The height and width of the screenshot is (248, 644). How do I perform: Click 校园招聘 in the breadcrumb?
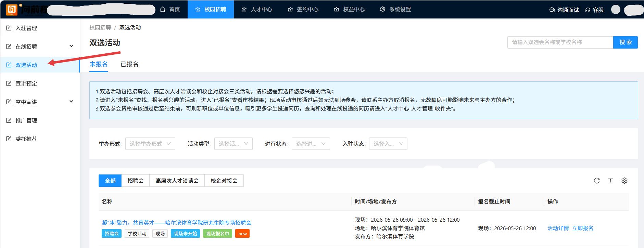tap(100, 27)
